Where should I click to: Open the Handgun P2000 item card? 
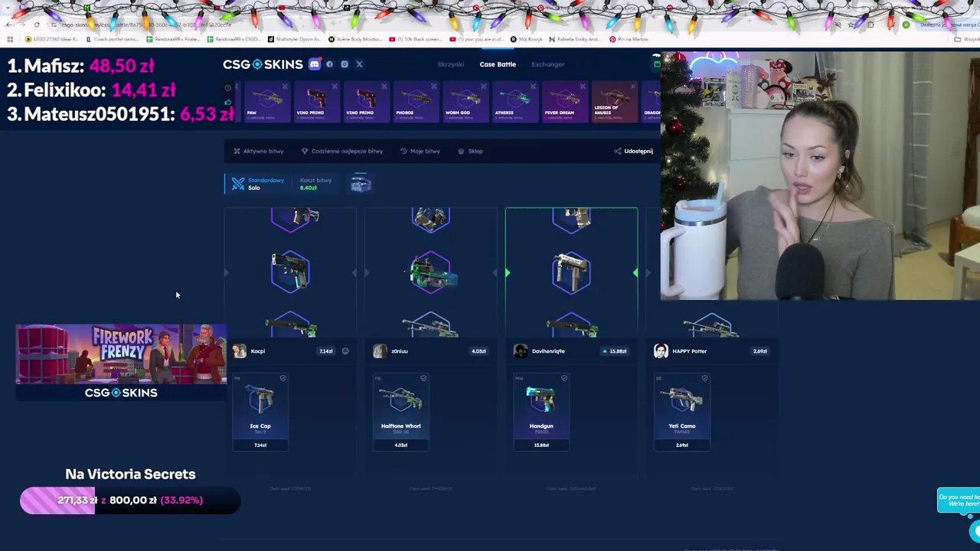point(541,412)
